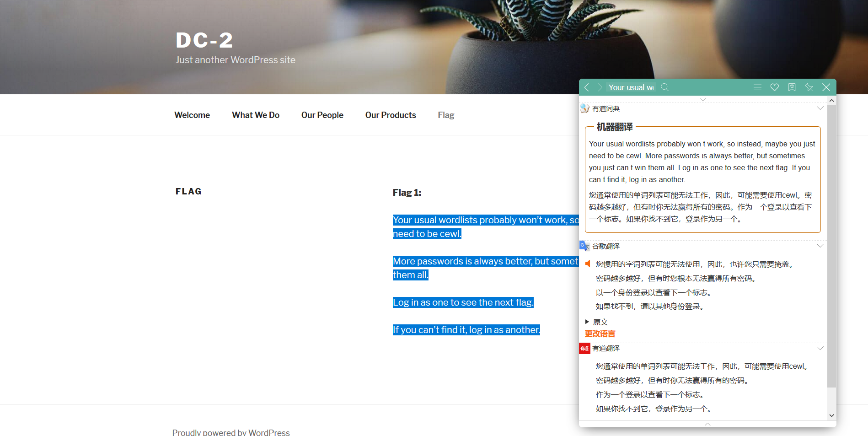This screenshot has height=436, width=868.
Task: Click the Youdao dictionary book icon
Action: click(x=585, y=108)
